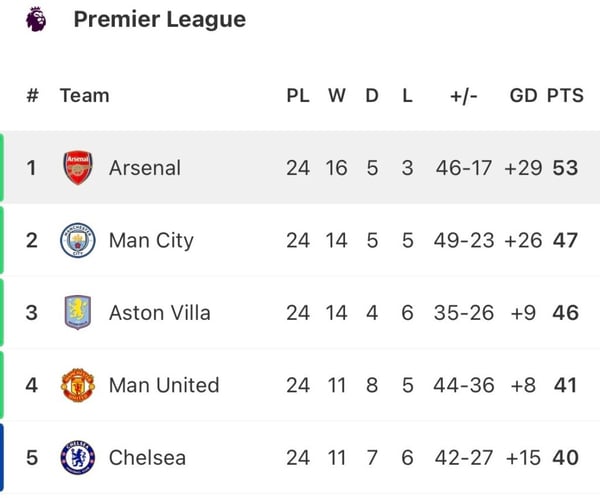
Task: Click the Premier League lion logo
Action: pos(36,19)
